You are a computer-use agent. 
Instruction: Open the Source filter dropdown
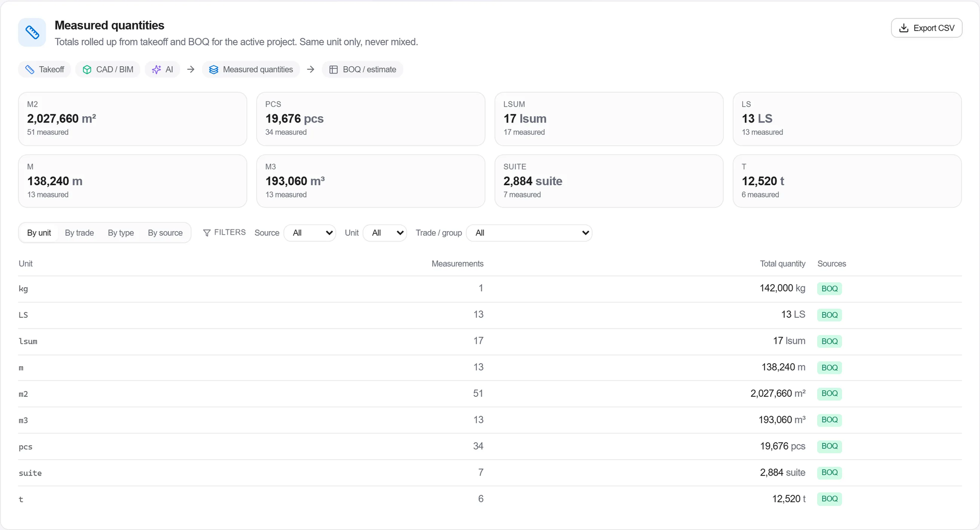[310, 233]
